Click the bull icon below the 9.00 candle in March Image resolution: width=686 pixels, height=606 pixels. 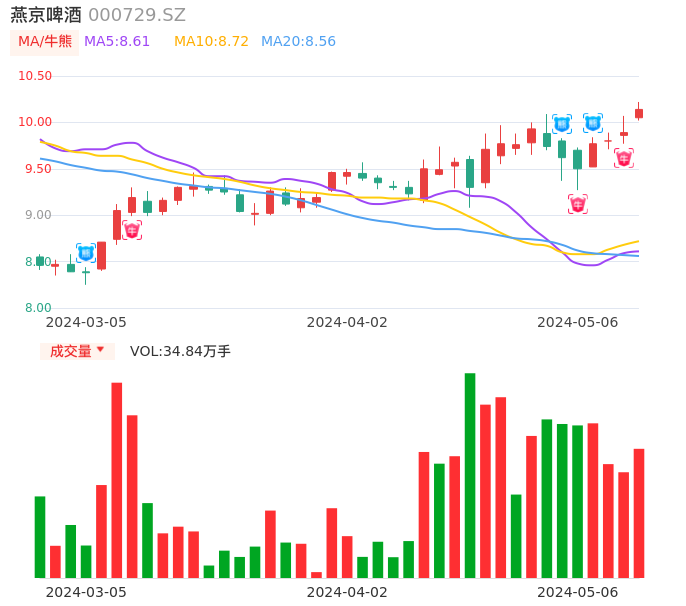(x=132, y=230)
